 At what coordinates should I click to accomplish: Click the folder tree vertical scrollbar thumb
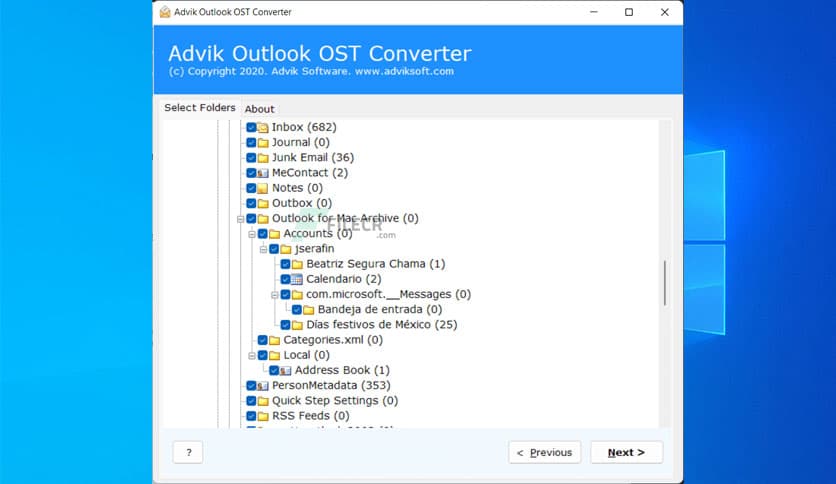665,283
